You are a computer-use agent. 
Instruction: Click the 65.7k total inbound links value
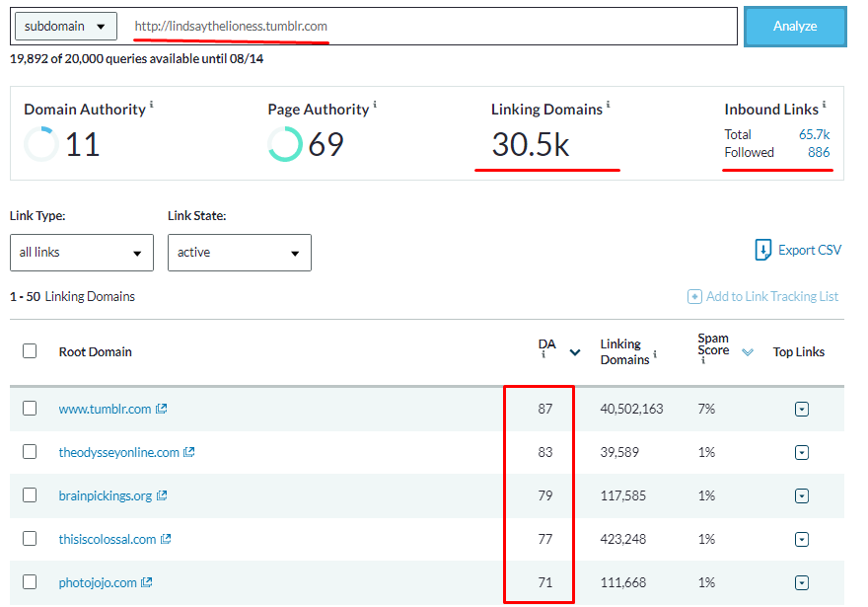(x=815, y=134)
